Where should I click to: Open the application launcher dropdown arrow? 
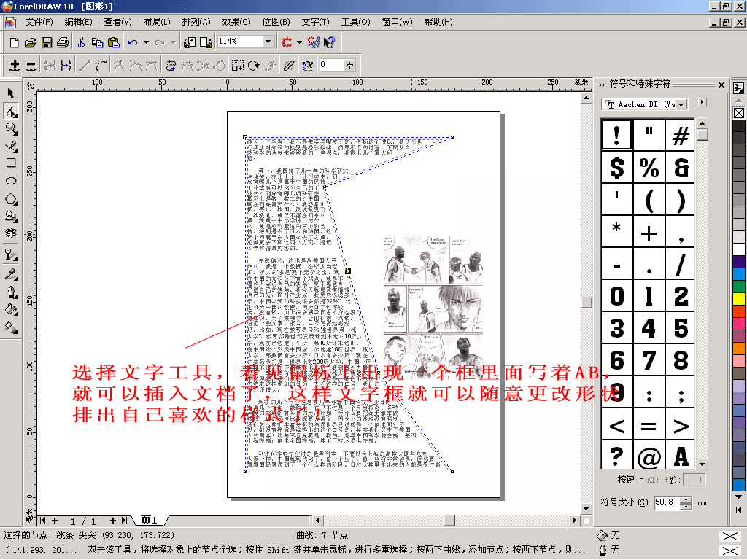click(299, 42)
